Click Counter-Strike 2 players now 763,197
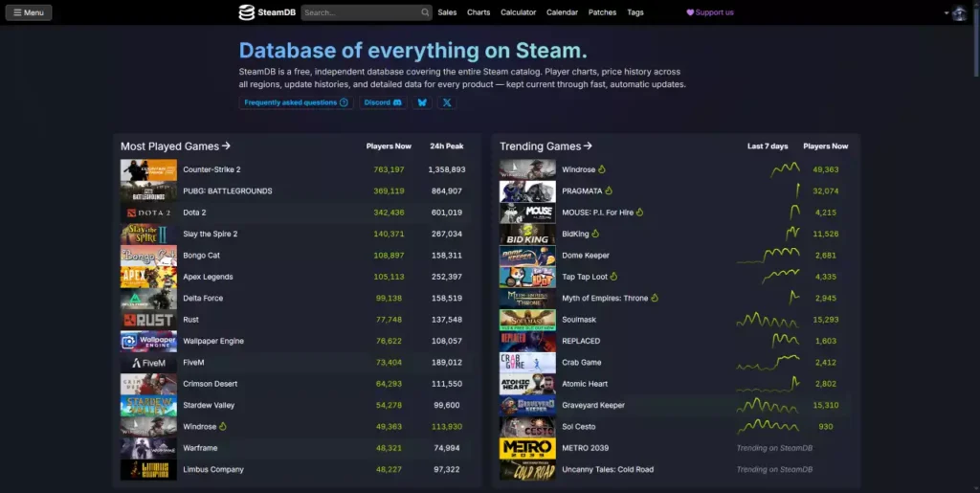 (x=389, y=169)
